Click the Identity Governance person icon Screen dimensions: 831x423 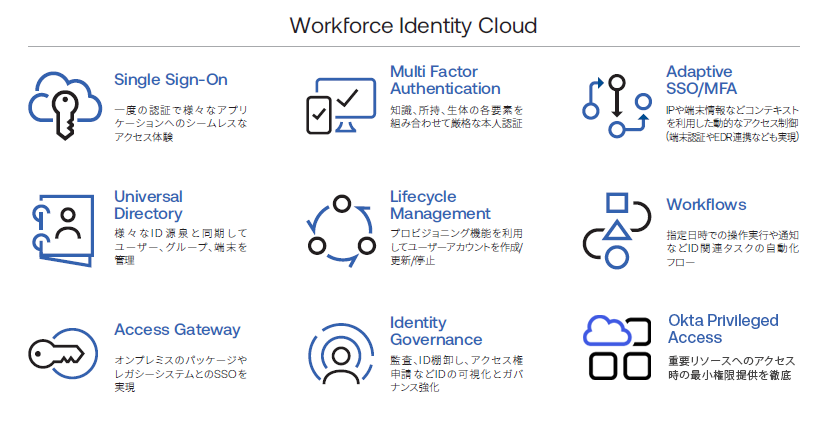340,352
